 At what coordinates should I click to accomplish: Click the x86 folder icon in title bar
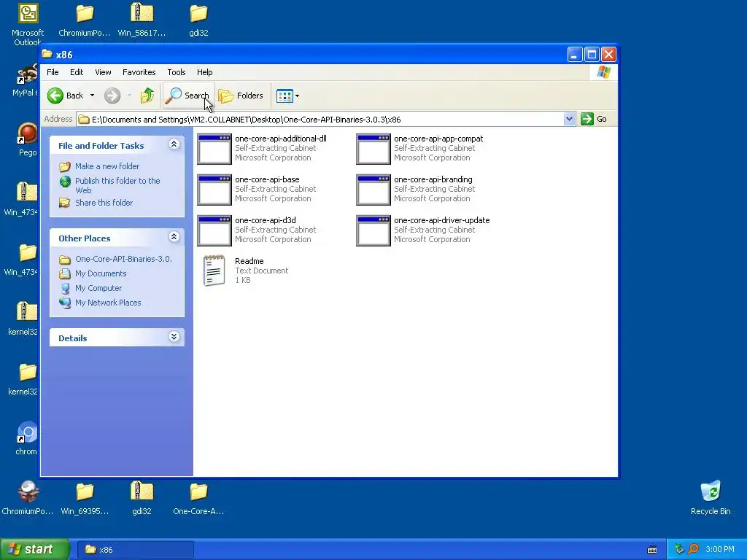click(47, 54)
